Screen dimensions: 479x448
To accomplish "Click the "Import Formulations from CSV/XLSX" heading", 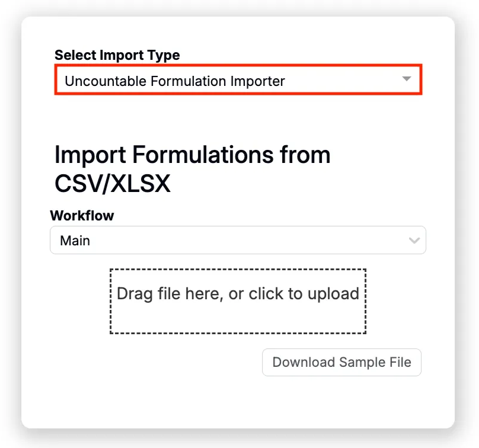I will pyautogui.click(x=192, y=169).
